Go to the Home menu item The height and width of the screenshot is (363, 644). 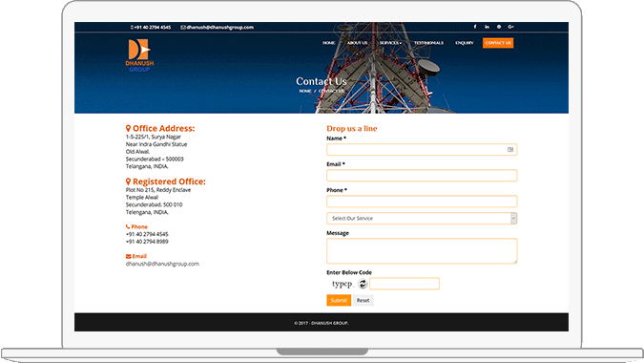(328, 43)
